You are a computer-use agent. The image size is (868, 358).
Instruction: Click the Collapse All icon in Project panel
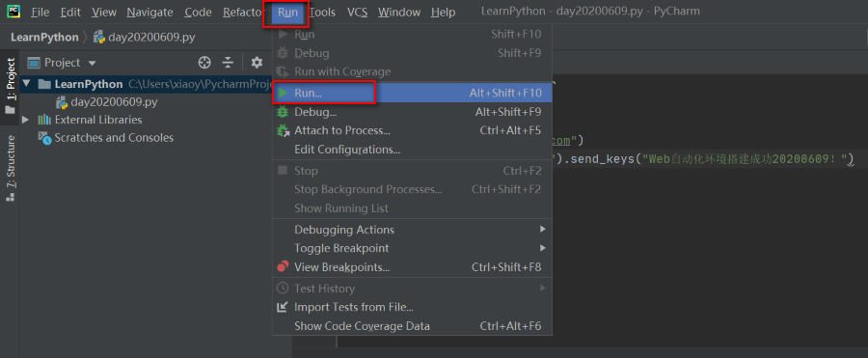pos(228,63)
